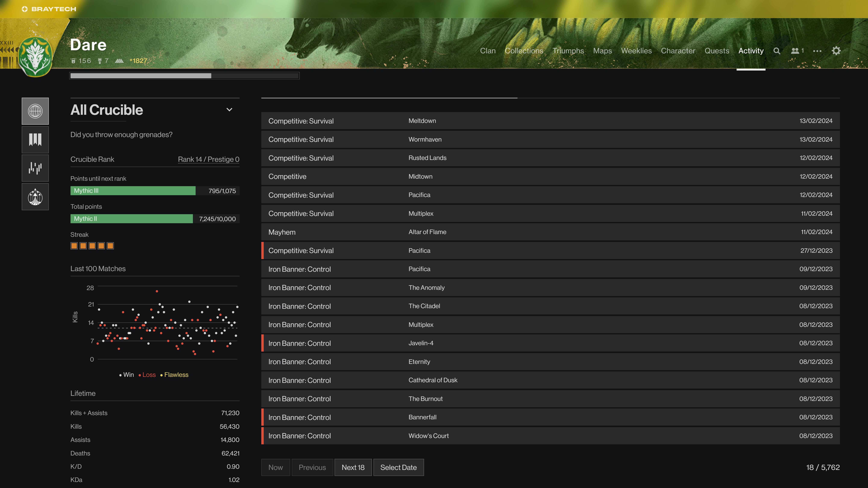The width and height of the screenshot is (868, 488).
Task: Select the All Crucible globe mode icon
Action: coord(35,111)
